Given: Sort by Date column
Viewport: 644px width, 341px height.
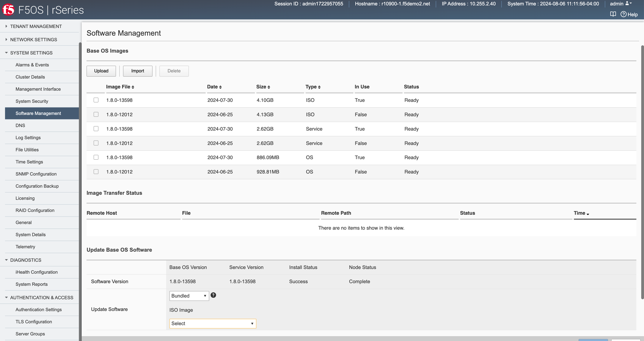Looking at the screenshot, I should tap(214, 87).
